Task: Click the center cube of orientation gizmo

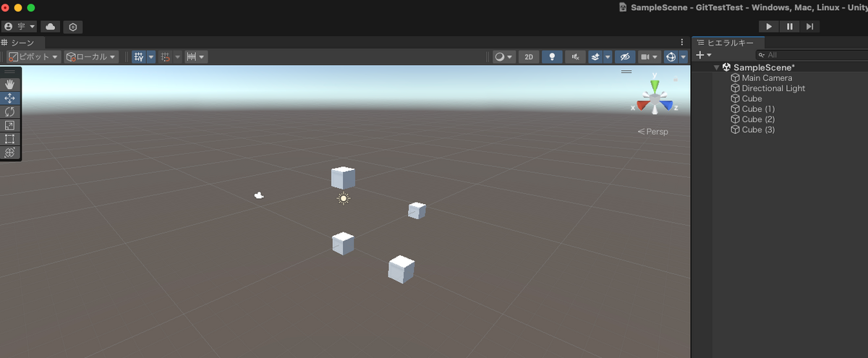Action: point(655,98)
